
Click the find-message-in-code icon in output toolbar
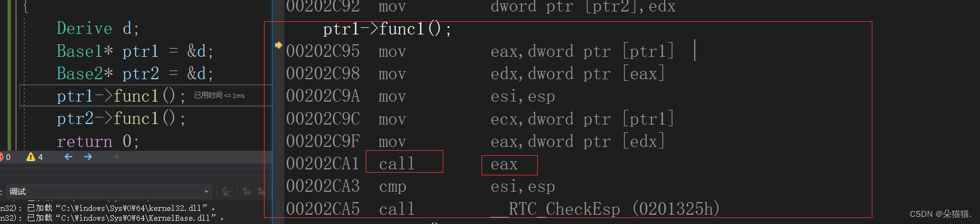[x=226, y=191]
